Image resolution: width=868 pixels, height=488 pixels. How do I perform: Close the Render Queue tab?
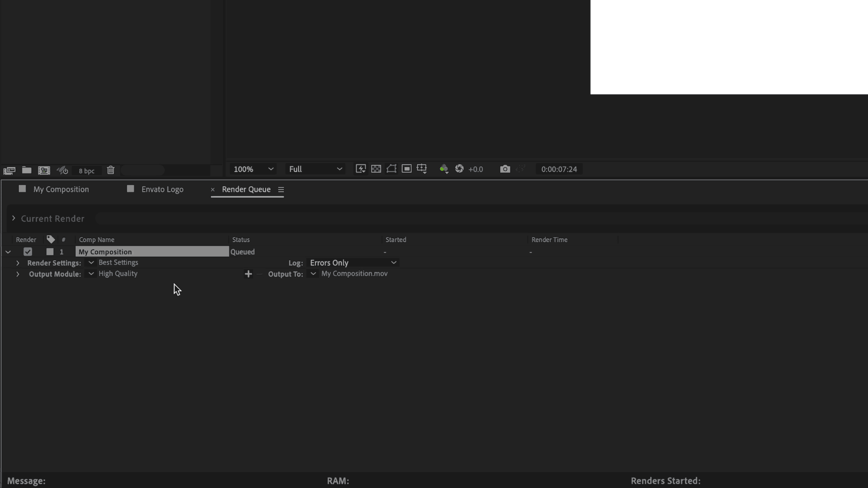pyautogui.click(x=213, y=189)
